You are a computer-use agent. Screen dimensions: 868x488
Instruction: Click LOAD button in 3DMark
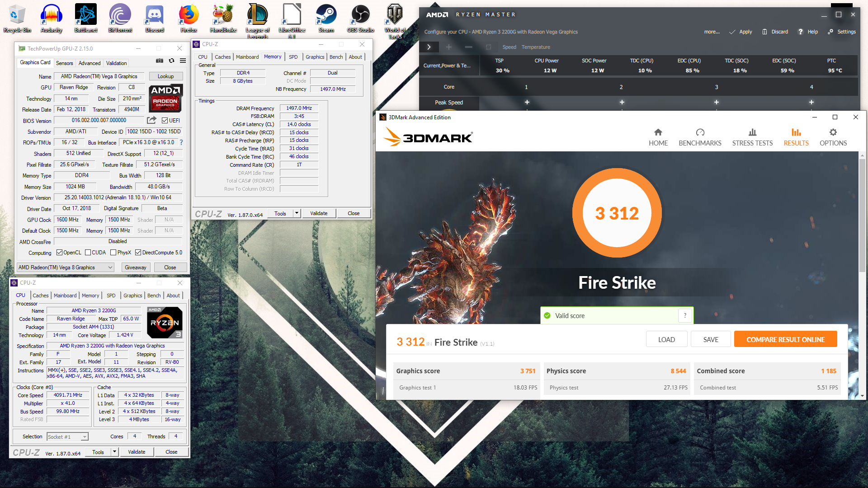[x=666, y=339]
